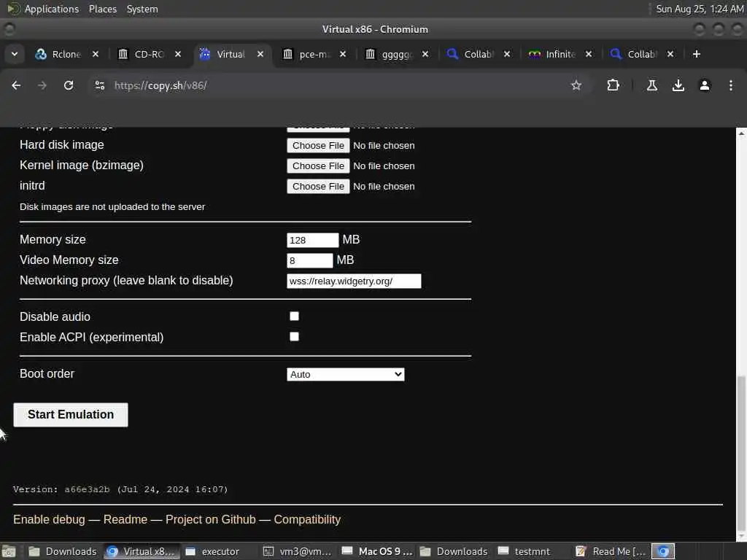Screen dimensions: 747x560
Task: Choose File for Kernel image (bzimage)
Action: click(x=318, y=166)
